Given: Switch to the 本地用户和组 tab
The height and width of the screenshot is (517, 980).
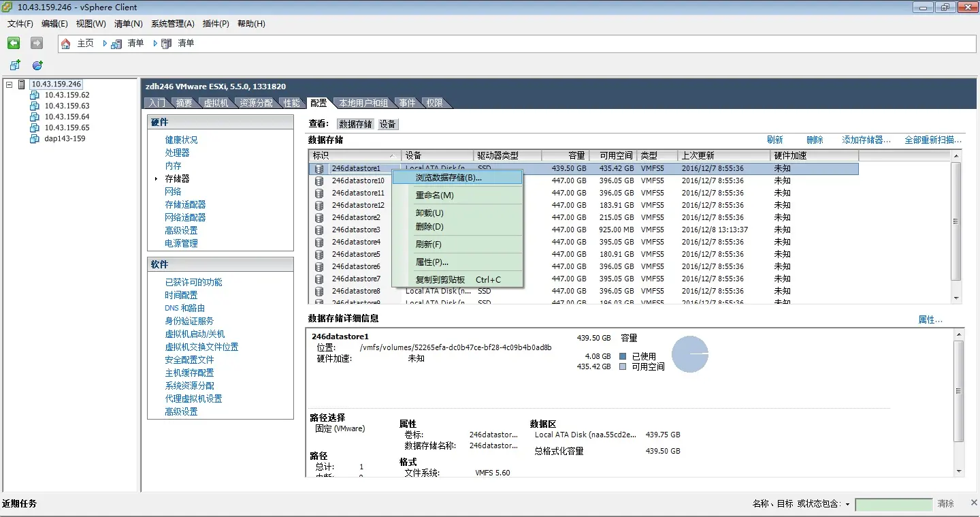Looking at the screenshot, I should (363, 103).
